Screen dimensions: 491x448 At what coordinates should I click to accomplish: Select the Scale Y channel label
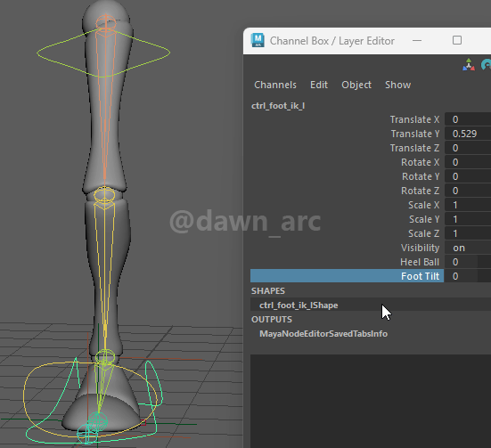point(424,219)
